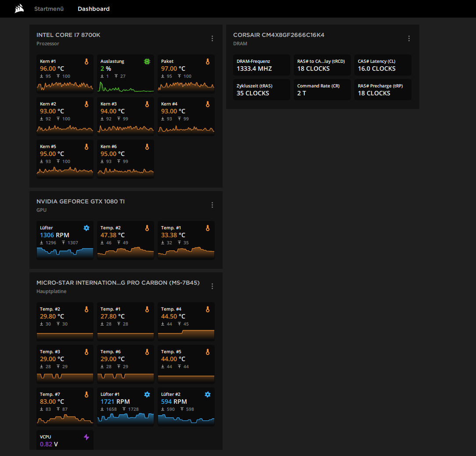The image size is (476, 456).
Task: Click thermometer icon on mainboard Temp. #4
Action: (208, 309)
